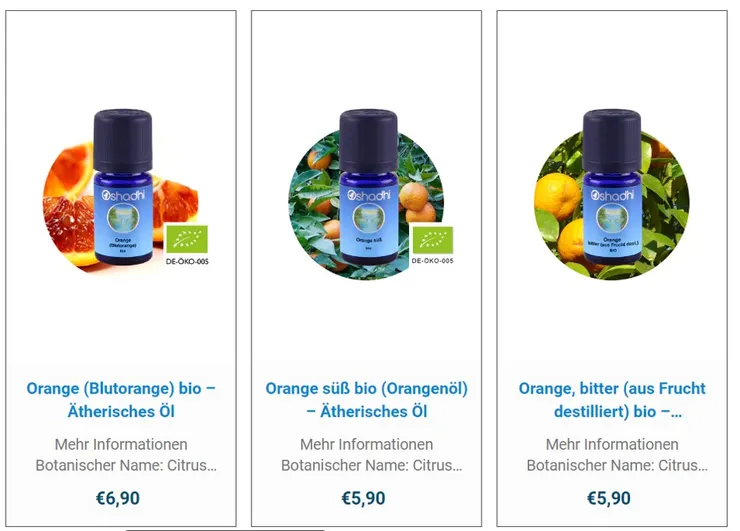Select the €5,90 price of Orange bitter
Screen dimensions: 740x531
point(609,498)
